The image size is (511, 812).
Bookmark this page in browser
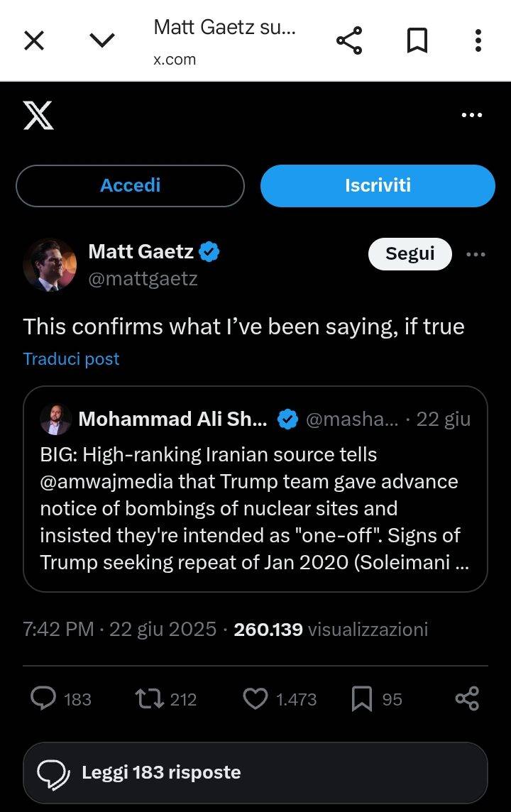(x=417, y=41)
